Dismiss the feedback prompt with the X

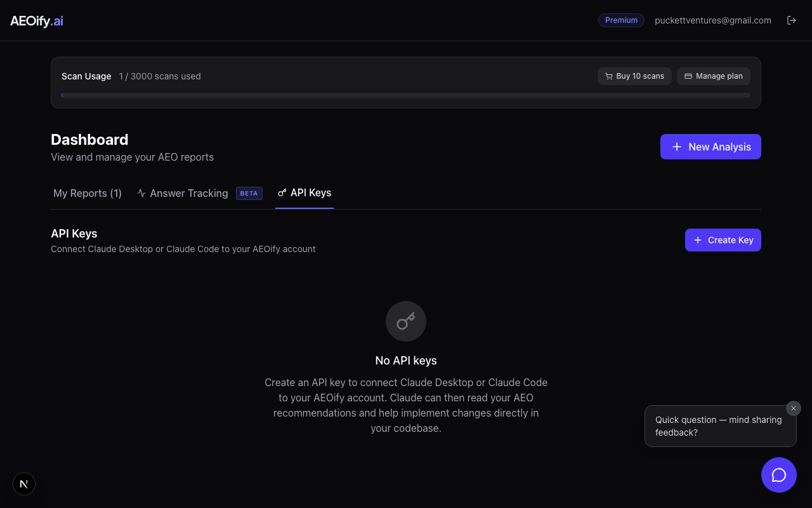[793, 408]
